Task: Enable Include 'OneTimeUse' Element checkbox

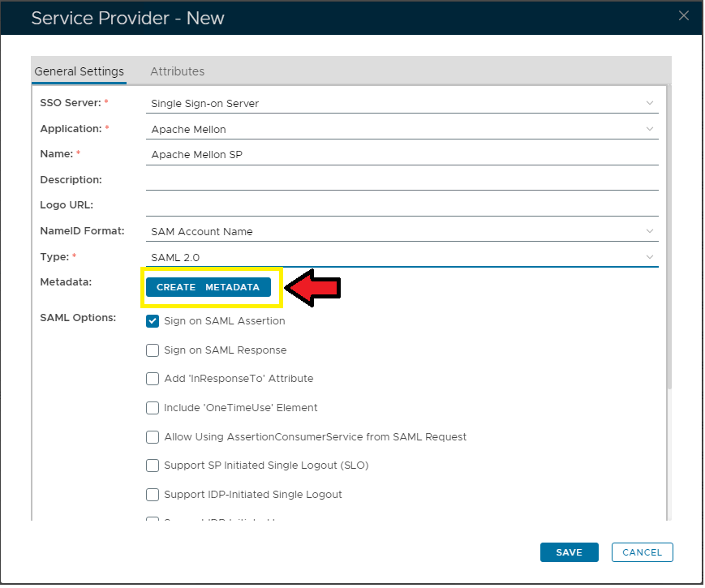Action: 153,408
